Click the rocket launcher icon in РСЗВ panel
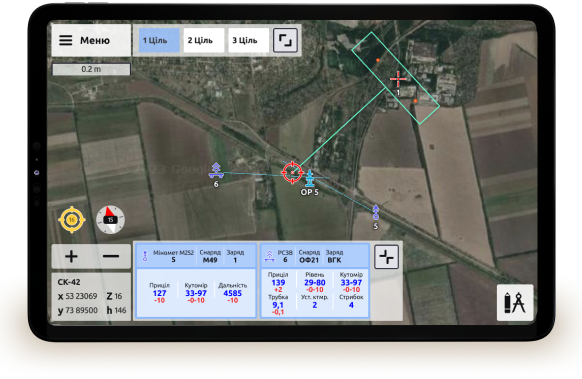 click(269, 256)
